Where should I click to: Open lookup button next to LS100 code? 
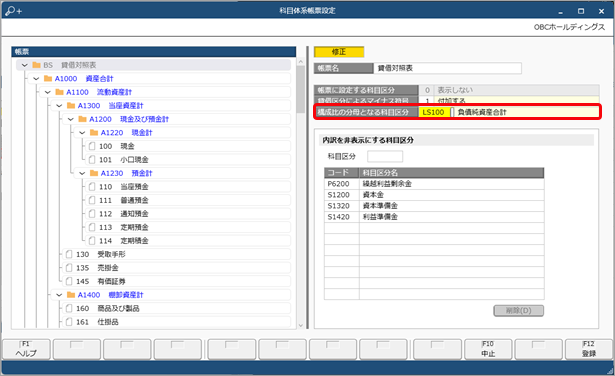pyautogui.click(x=452, y=112)
